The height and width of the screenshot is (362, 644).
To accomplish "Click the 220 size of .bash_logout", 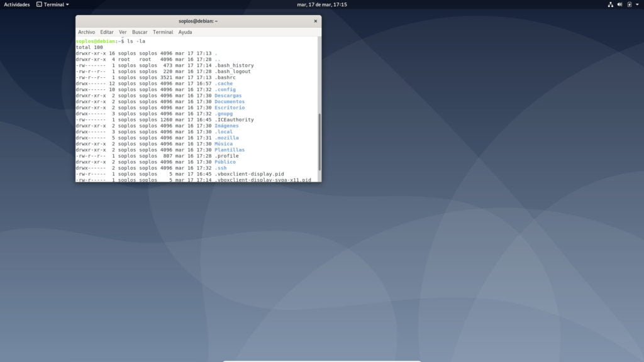I will pyautogui.click(x=168, y=72).
